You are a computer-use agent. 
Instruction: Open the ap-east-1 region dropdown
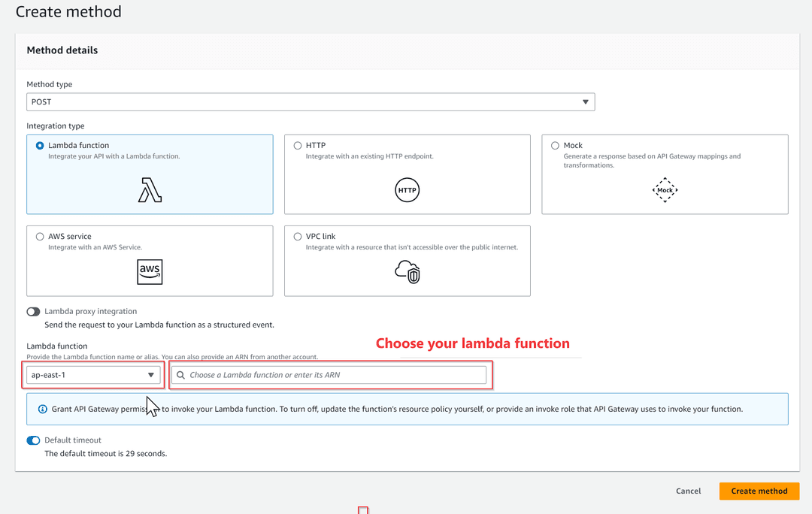tap(92, 374)
